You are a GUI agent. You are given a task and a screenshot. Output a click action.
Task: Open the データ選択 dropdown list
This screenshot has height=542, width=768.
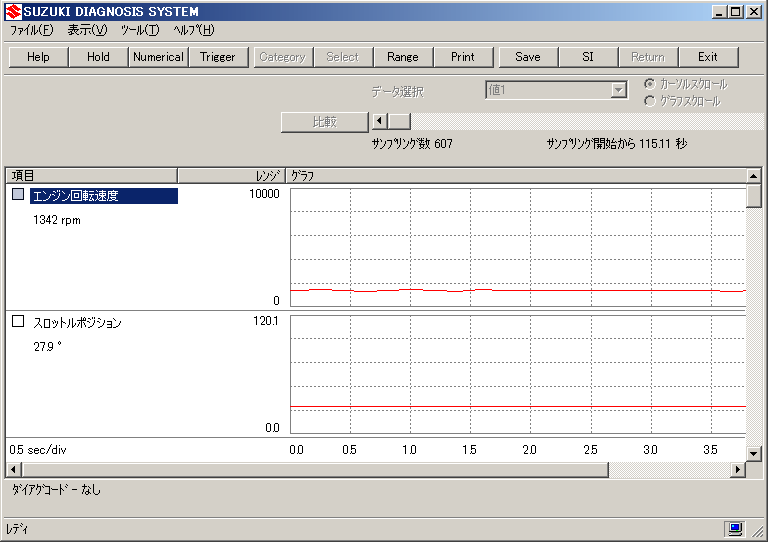619,91
